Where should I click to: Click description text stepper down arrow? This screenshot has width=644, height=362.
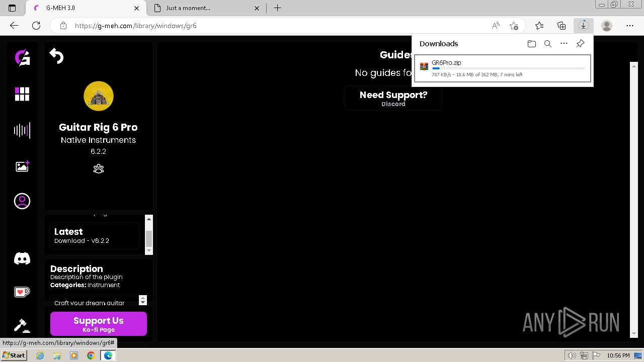coord(143,303)
